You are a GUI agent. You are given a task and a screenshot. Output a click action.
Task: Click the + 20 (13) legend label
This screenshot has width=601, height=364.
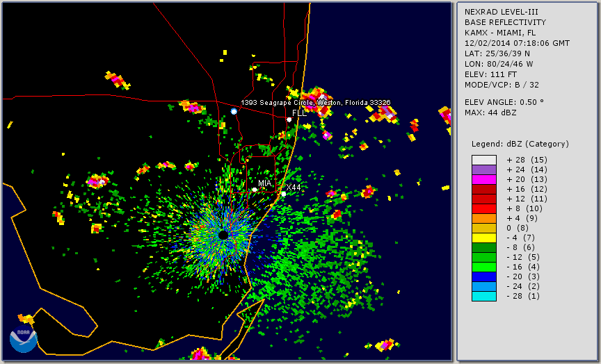point(527,179)
